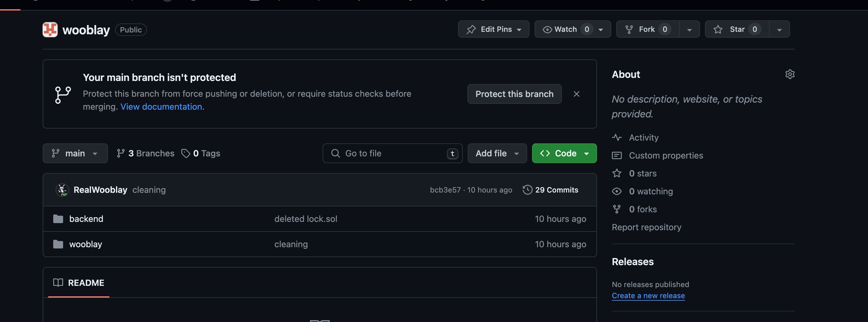The width and height of the screenshot is (868, 322).
Task: Click the backend row 10 hours ago timestamp
Action: point(560,219)
